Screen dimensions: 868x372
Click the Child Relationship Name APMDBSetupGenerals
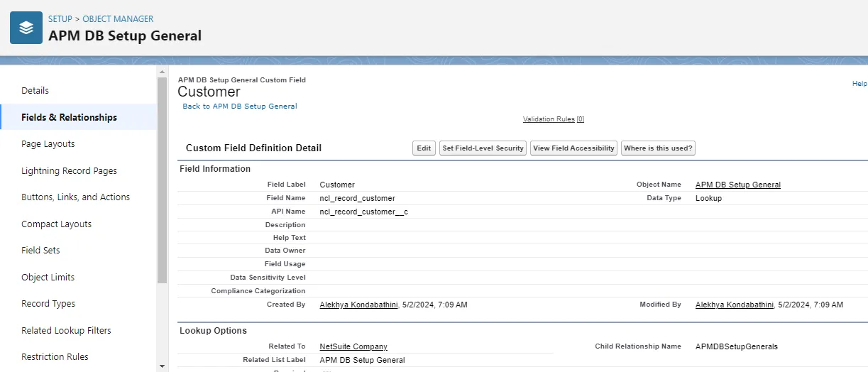[737, 346]
